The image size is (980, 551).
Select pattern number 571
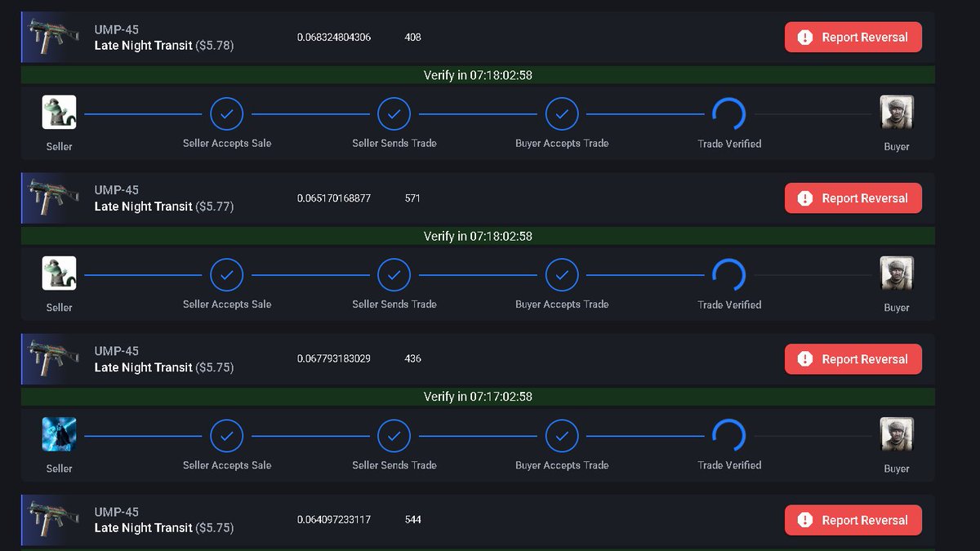[x=412, y=198]
